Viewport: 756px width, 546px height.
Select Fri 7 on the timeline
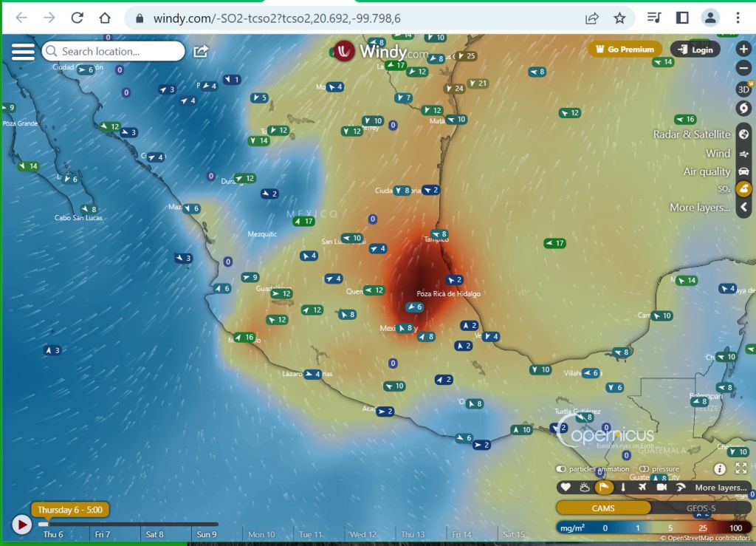(x=102, y=534)
